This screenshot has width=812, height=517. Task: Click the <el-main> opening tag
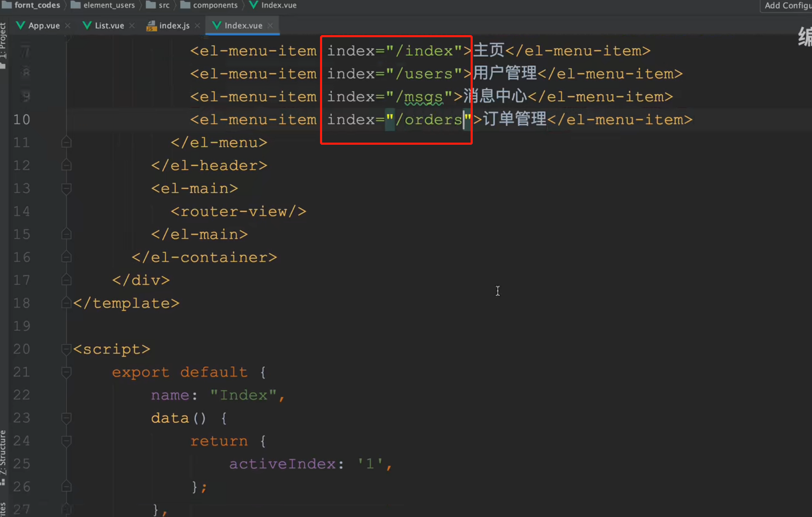[195, 189]
